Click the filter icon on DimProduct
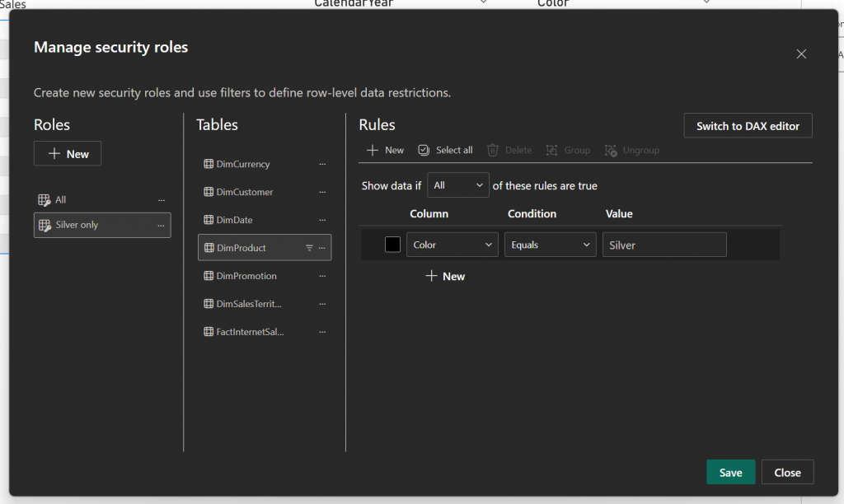The image size is (844, 504). click(309, 248)
